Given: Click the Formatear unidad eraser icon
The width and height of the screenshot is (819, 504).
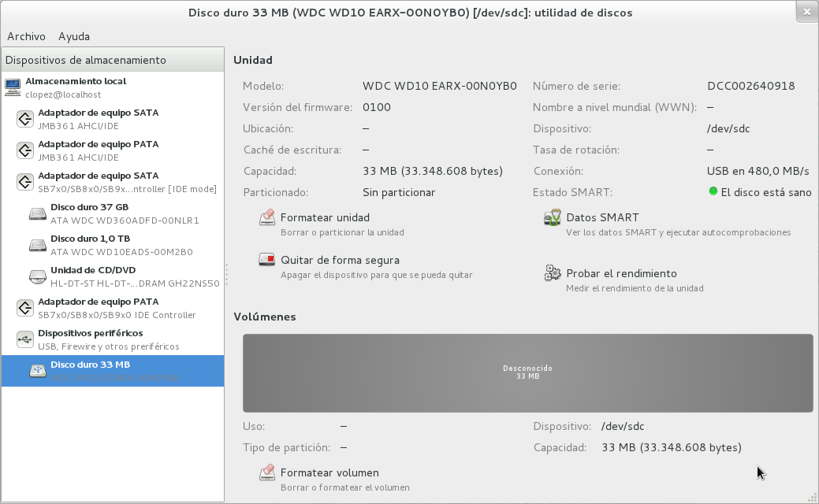Looking at the screenshot, I should click(x=267, y=217).
